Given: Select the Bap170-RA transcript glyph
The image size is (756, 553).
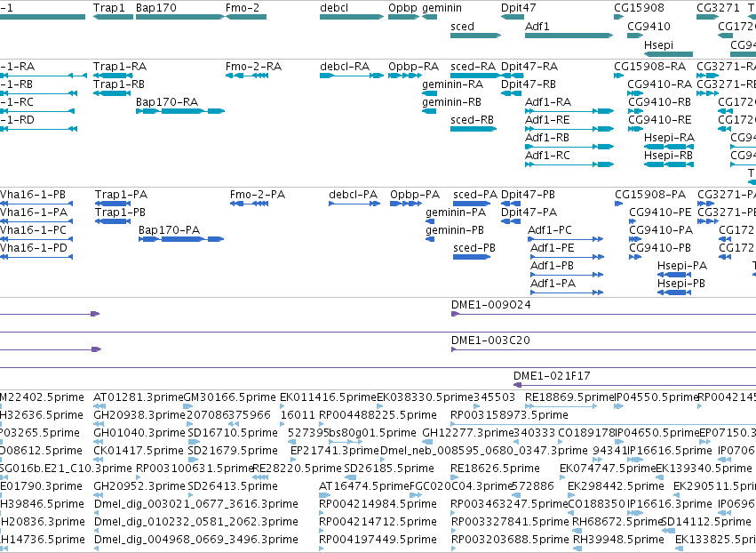Looking at the screenshot, I should click(180, 111).
